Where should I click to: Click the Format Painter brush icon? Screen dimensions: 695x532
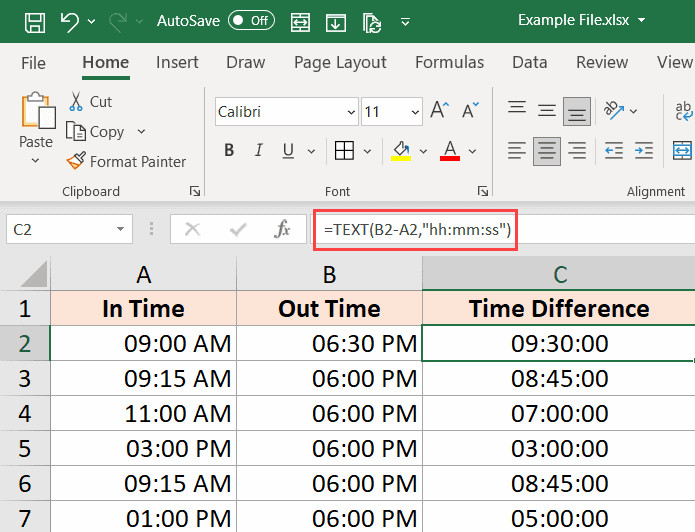(76, 161)
